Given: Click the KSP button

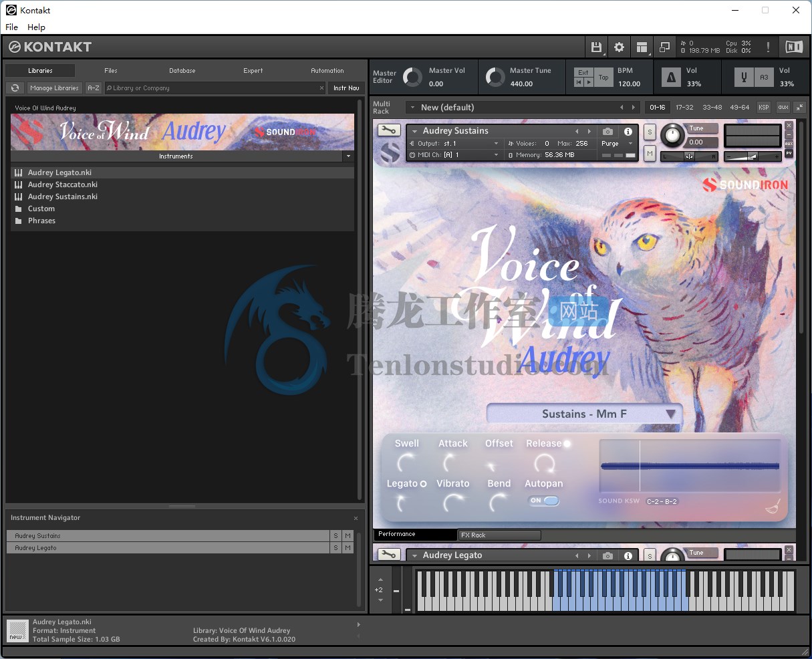Looking at the screenshot, I should [764, 107].
